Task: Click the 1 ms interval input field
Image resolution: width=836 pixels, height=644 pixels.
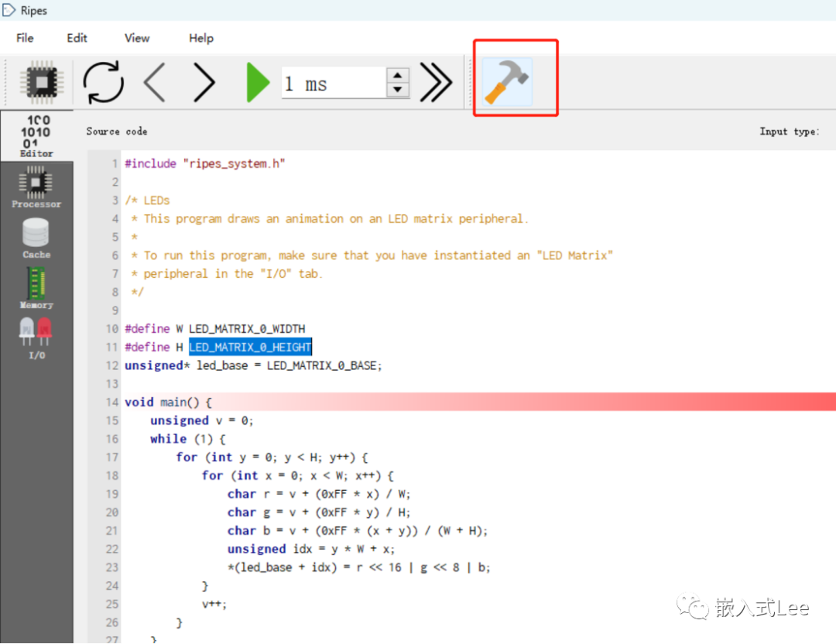Action: pos(333,83)
